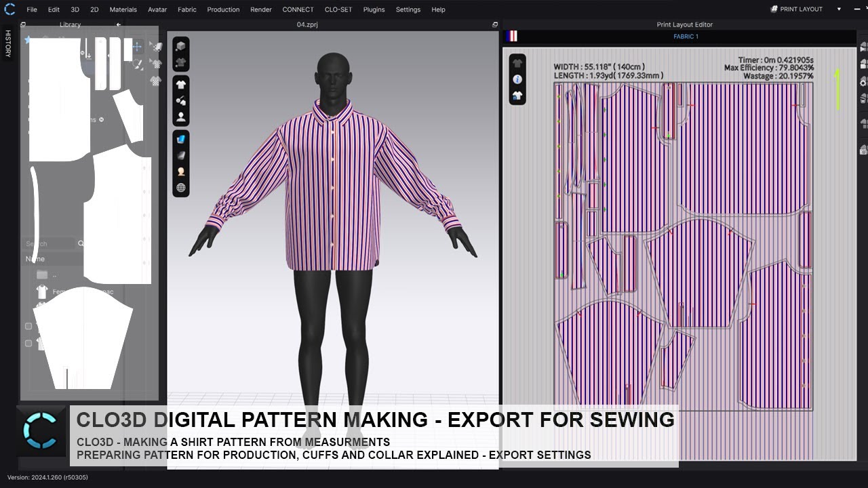Open the File menu
This screenshot has height=488, width=868.
coord(32,9)
